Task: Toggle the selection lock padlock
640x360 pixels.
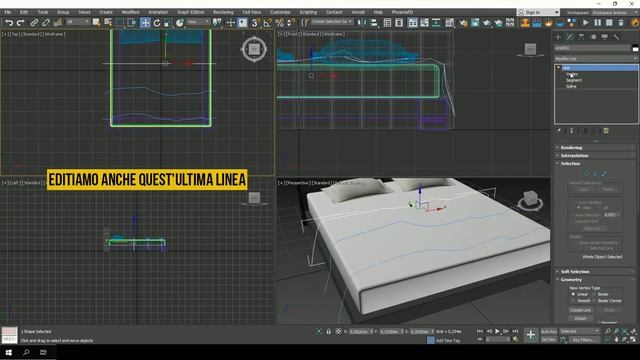Action: click(x=329, y=331)
